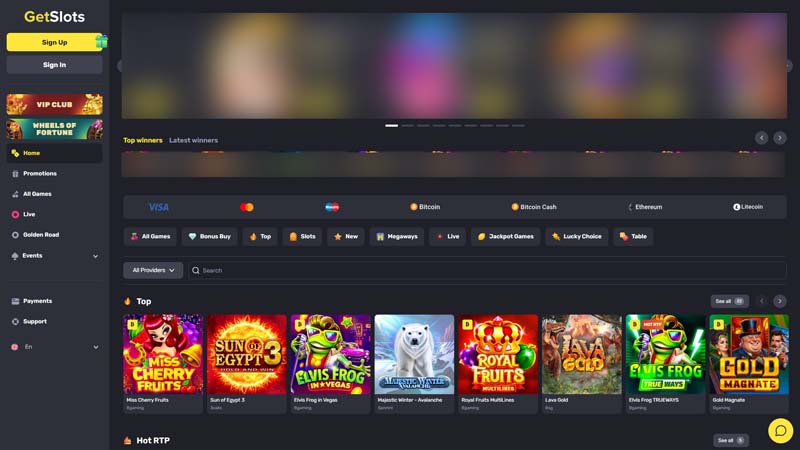Select the Jackpot Games category chip

pos(505,237)
